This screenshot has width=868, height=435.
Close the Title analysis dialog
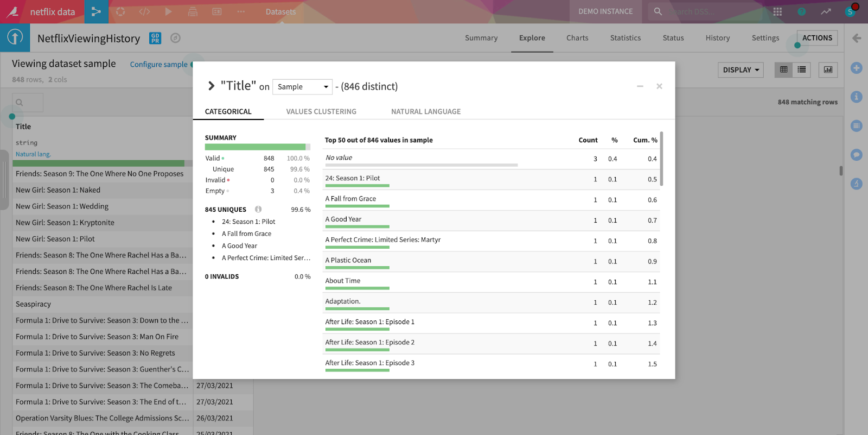pyautogui.click(x=659, y=86)
